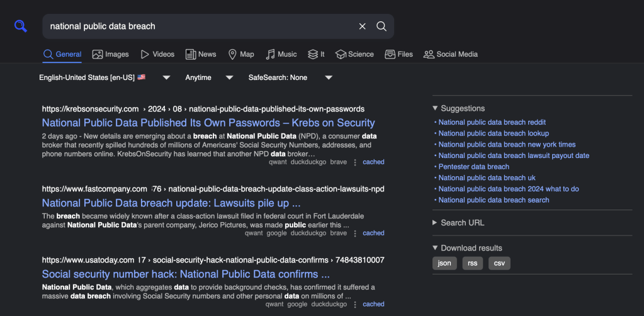Download results as csv
This screenshot has height=316, width=644.
coord(499,263)
